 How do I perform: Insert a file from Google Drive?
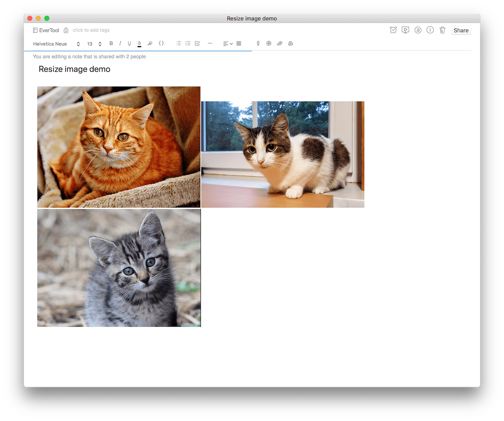(291, 43)
